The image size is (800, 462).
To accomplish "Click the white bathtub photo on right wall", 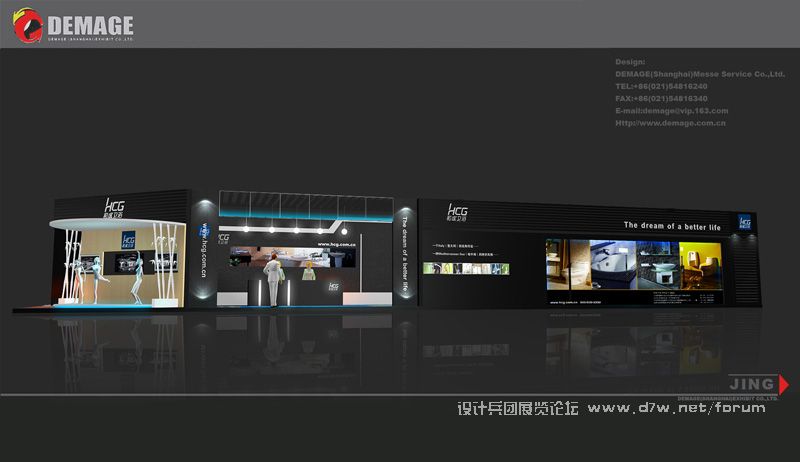I will tap(613, 265).
